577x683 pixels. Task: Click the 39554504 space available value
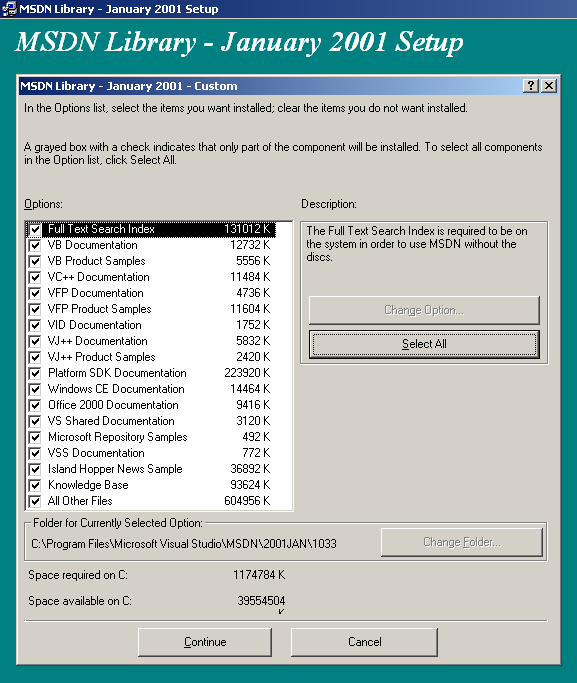click(261, 601)
